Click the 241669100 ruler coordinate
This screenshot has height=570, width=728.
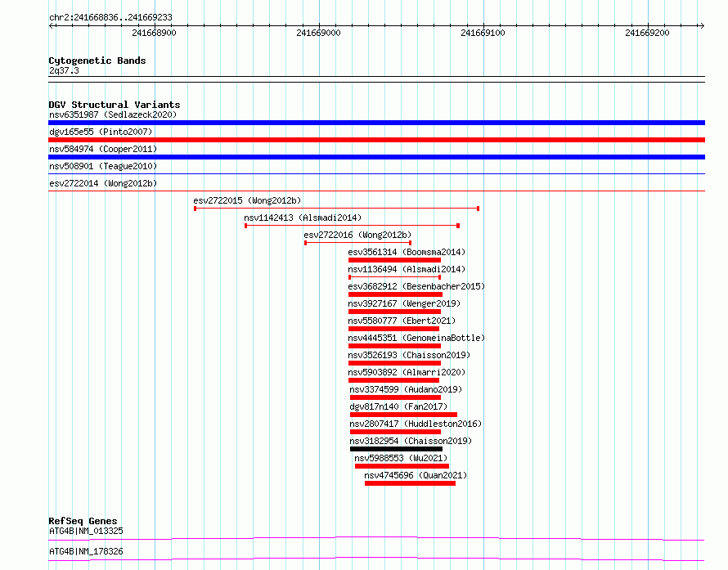(483, 33)
